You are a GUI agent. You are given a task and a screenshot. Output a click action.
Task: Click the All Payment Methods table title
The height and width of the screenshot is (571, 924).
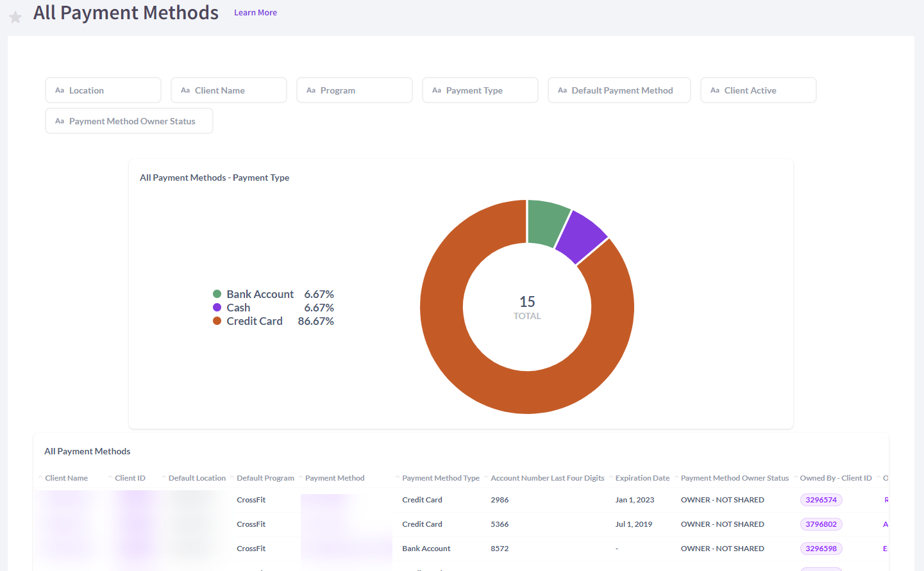coord(87,451)
